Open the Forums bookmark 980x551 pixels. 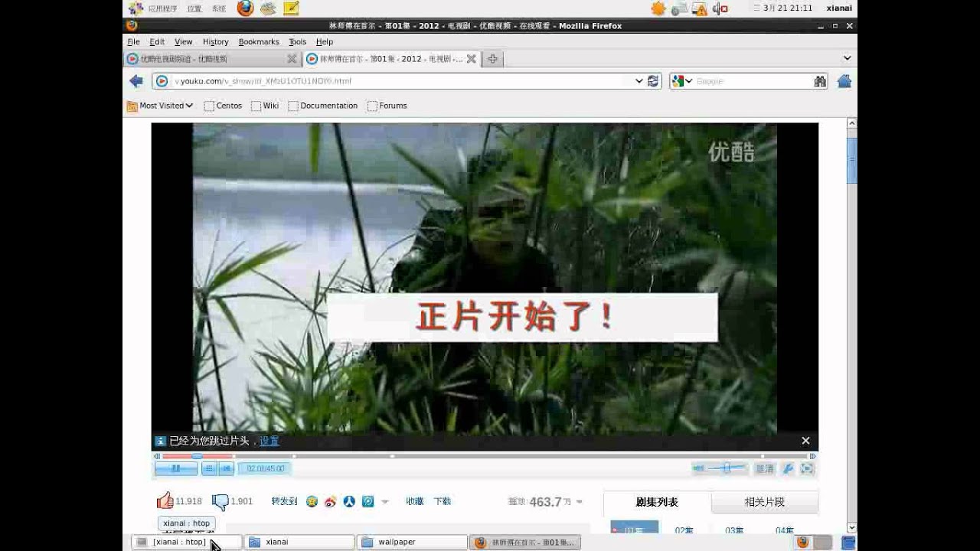click(387, 106)
